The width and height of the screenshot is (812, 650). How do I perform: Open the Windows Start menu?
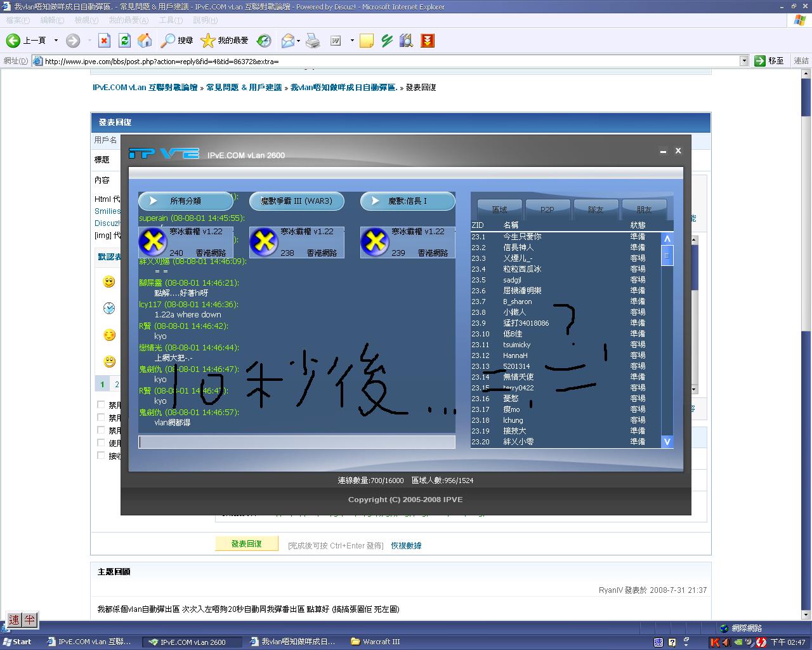coord(17,642)
